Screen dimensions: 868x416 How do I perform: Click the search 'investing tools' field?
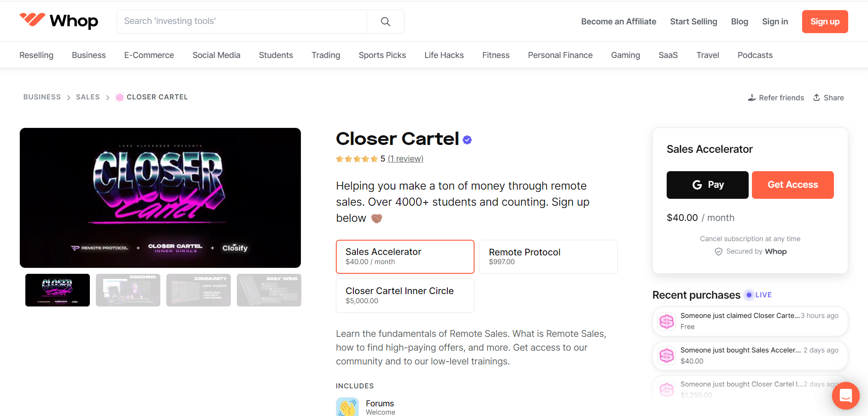tap(240, 21)
